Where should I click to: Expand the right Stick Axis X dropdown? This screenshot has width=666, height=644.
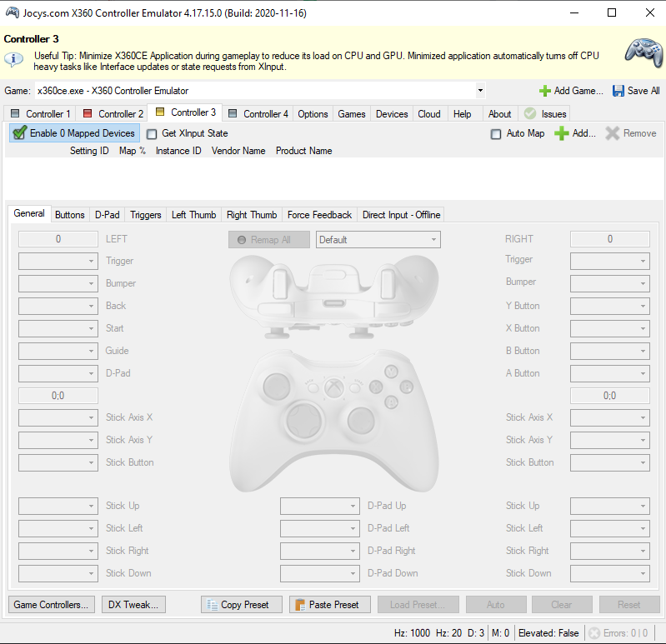tap(610, 417)
